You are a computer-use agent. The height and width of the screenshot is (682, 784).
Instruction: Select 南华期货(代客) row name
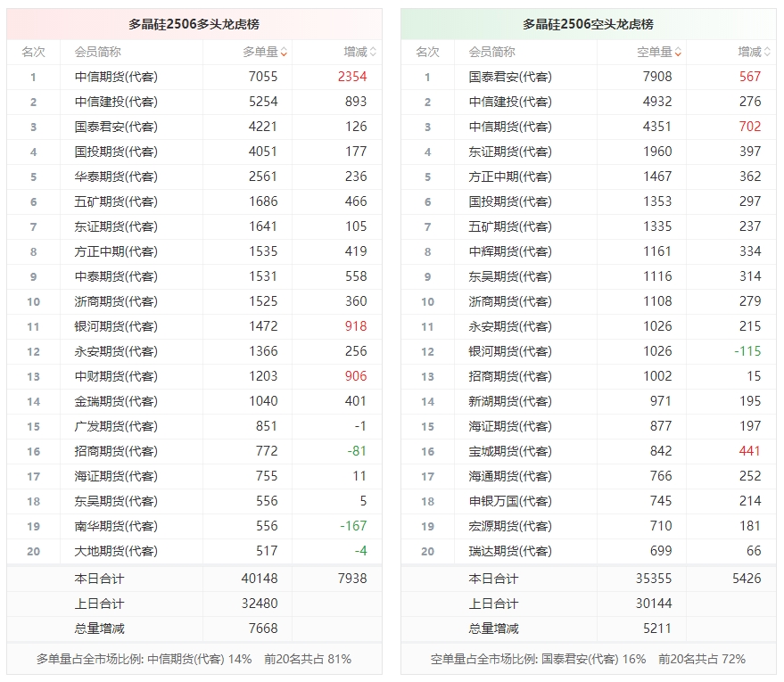pos(116,527)
